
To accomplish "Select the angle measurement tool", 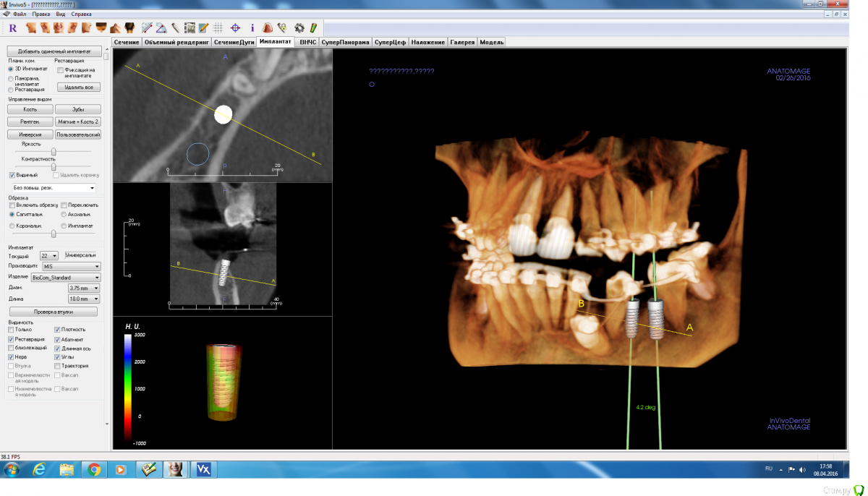I will tap(161, 28).
